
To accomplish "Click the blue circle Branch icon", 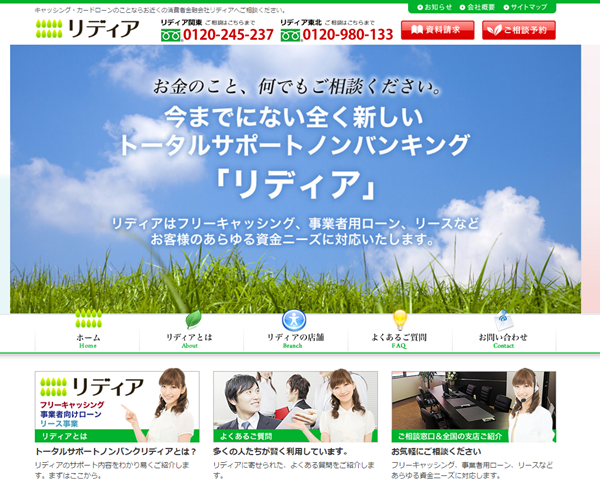I will click(293, 319).
